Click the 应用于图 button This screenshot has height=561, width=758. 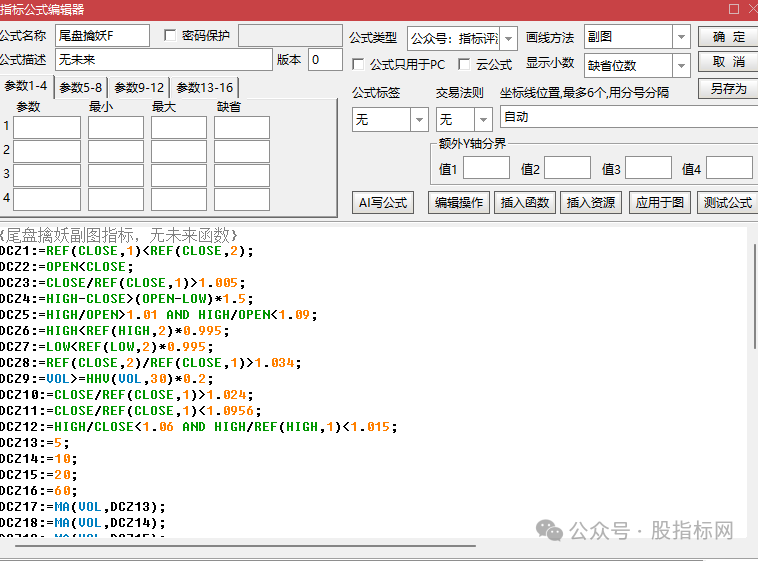(x=660, y=203)
